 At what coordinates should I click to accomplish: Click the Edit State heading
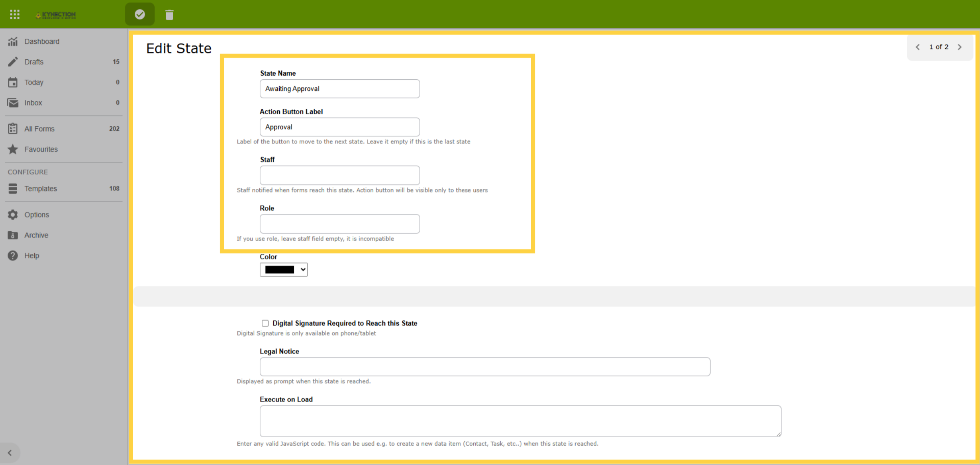coord(179,48)
